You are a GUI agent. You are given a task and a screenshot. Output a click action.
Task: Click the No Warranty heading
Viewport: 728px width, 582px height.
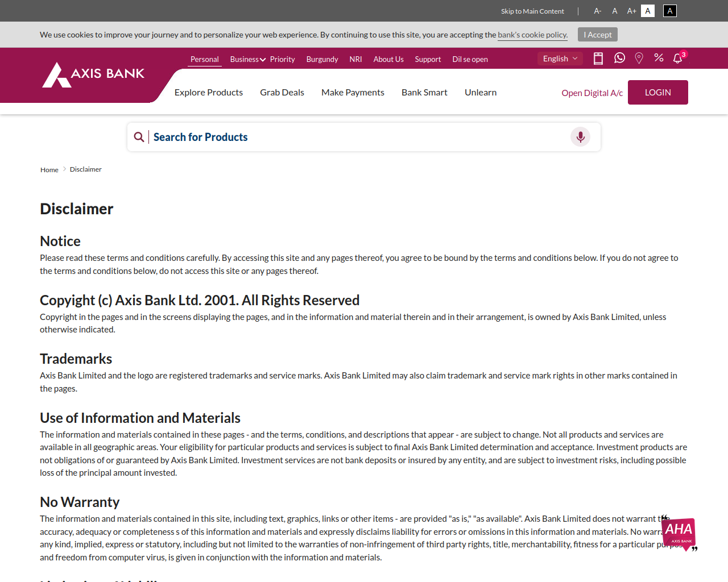tap(80, 502)
